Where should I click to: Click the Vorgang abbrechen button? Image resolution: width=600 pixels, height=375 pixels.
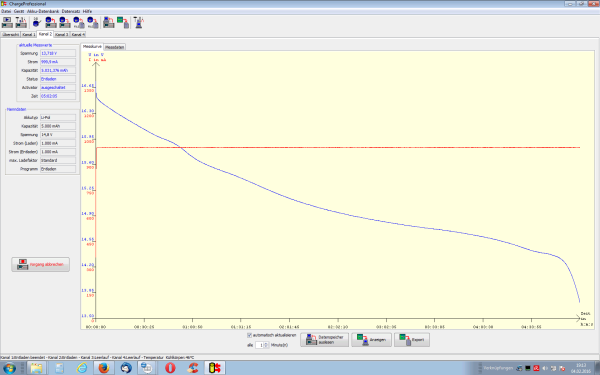click(x=41, y=264)
